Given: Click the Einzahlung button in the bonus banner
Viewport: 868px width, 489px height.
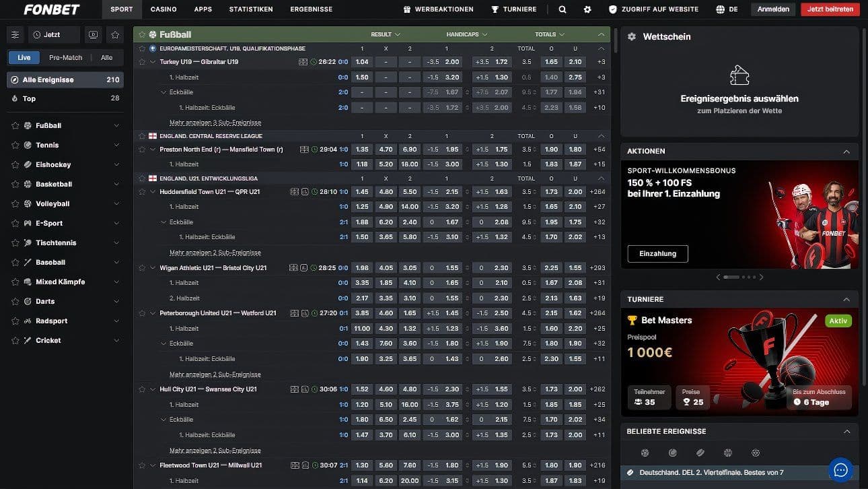Looking at the screenshot, I should click(x=657, y=254).
